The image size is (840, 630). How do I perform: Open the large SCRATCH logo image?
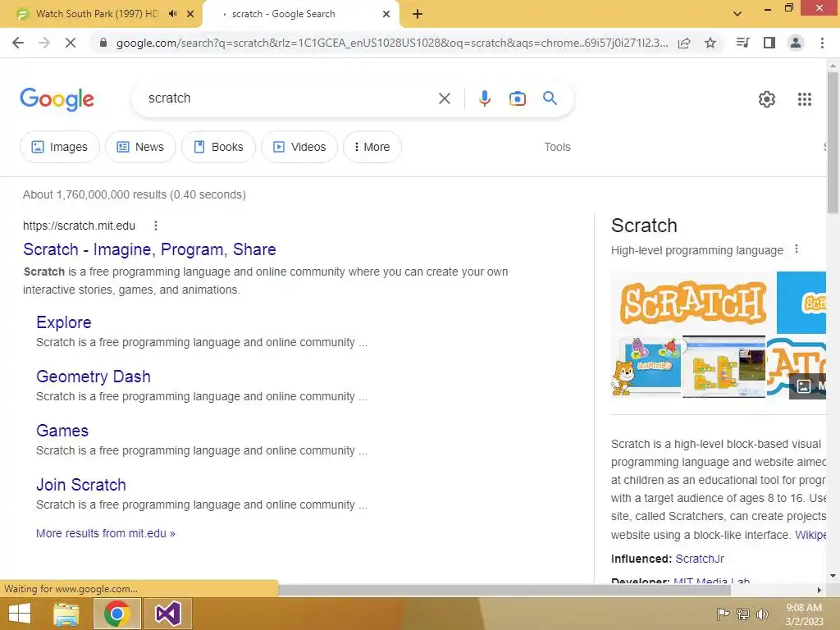point(692,302)
